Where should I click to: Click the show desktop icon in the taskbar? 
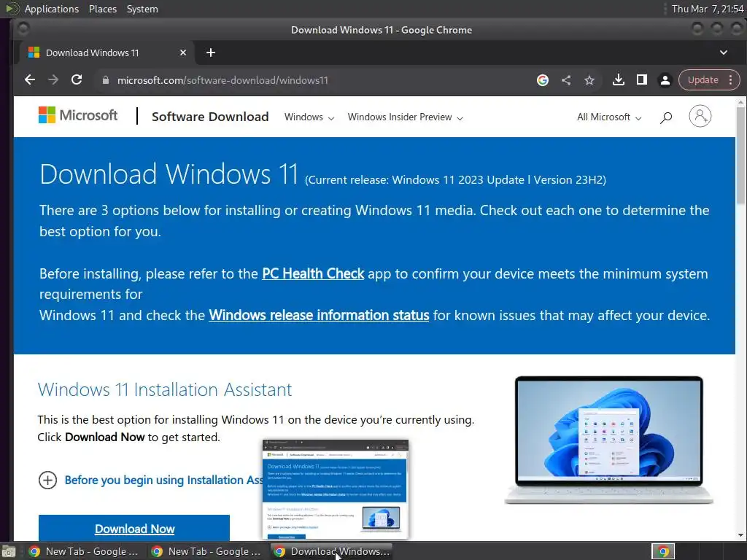[9, 551]
